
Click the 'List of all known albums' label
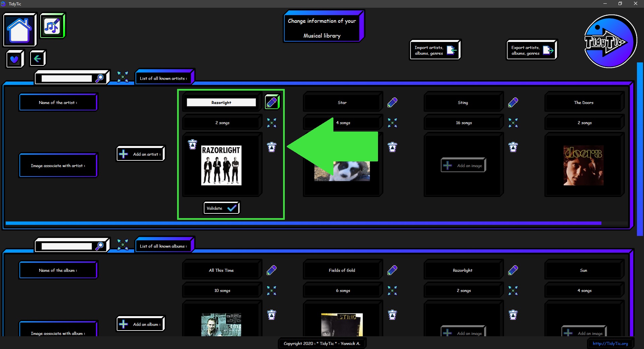pyautogui.click(x=164, y=246)
